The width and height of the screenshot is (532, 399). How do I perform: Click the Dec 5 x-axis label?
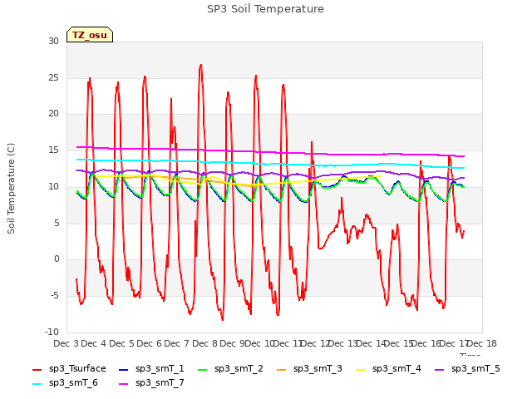pos(121,343)
